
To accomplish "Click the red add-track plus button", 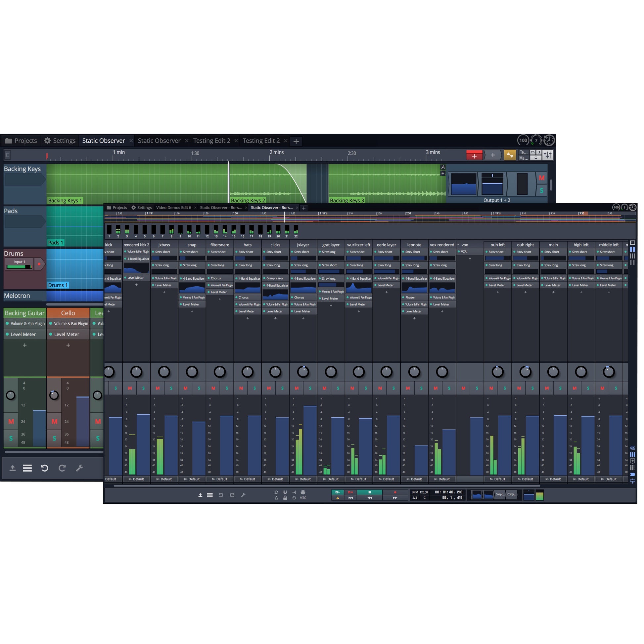I will 474,156.
